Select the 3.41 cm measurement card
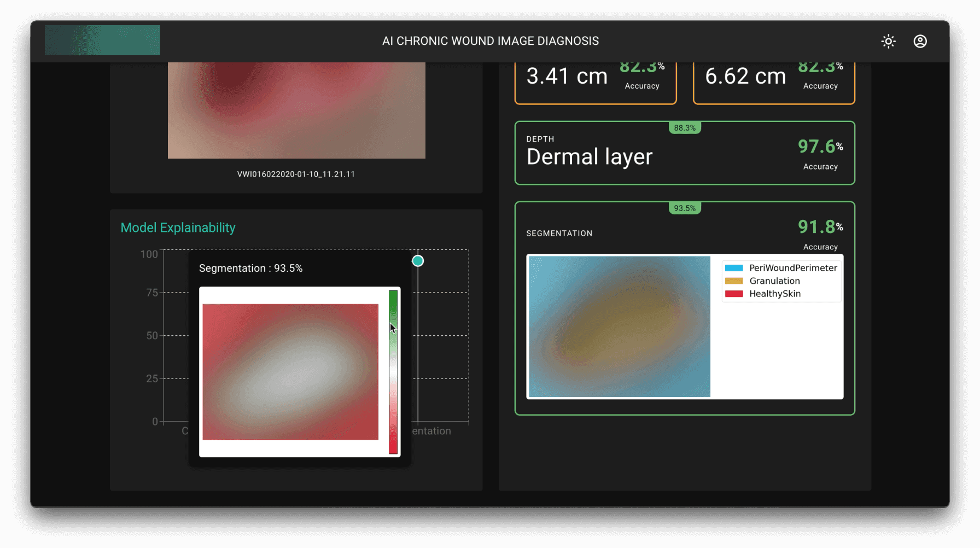This screenshot has height=548, width=980. [x=595, y=82]
